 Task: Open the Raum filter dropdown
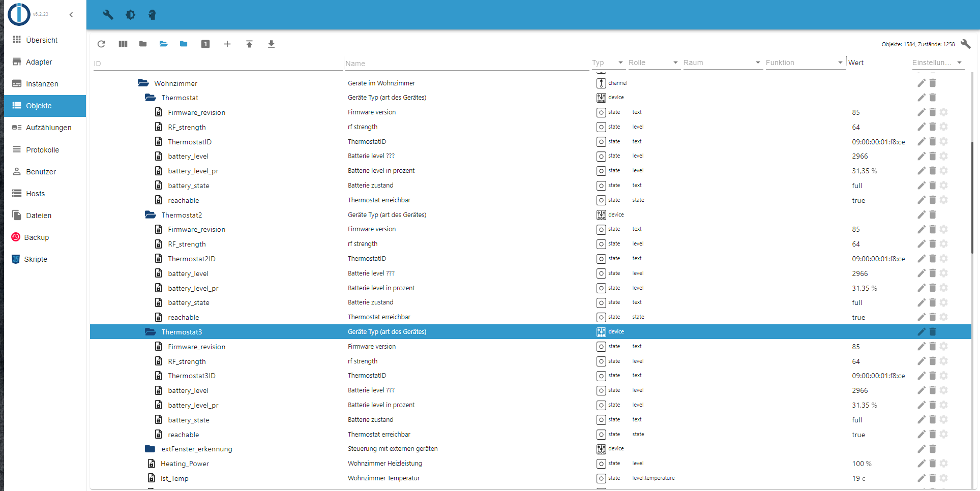pyautogui.click(x=722, y=63)
